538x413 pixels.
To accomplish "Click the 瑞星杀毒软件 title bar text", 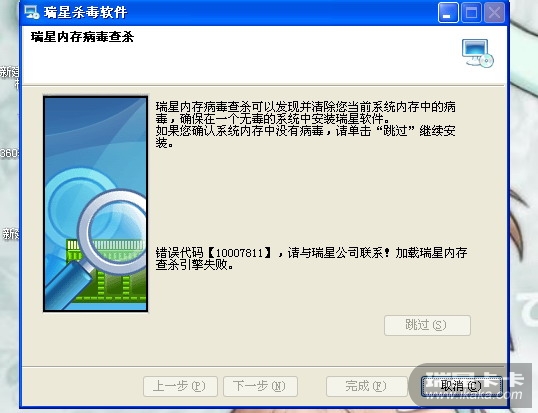I will pyautogui.click(x=85, y=13).
